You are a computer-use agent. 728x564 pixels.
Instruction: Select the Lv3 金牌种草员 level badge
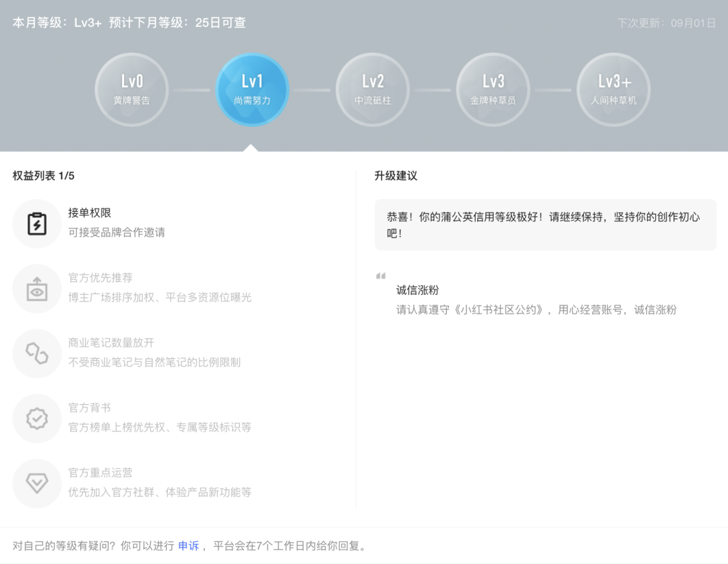(493, 90)
